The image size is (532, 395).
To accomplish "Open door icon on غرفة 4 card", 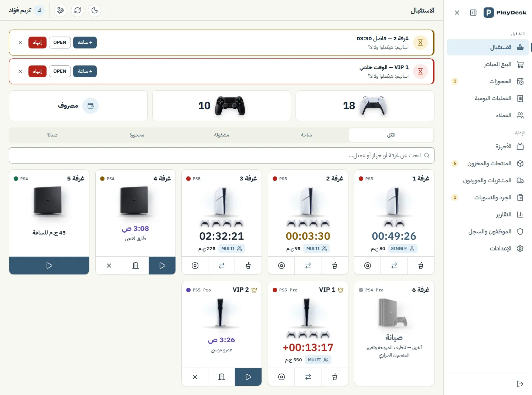I will [x=136, y=266].
